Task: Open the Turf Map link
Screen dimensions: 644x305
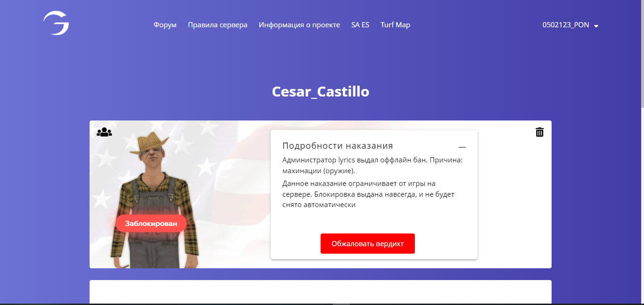Action: (x=395, y=25)
